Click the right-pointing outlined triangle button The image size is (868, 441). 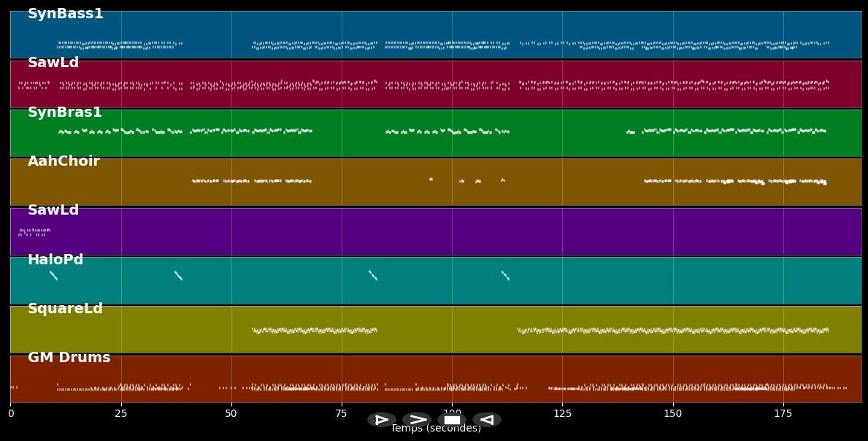pyautogui.click(x=382, y=420)
